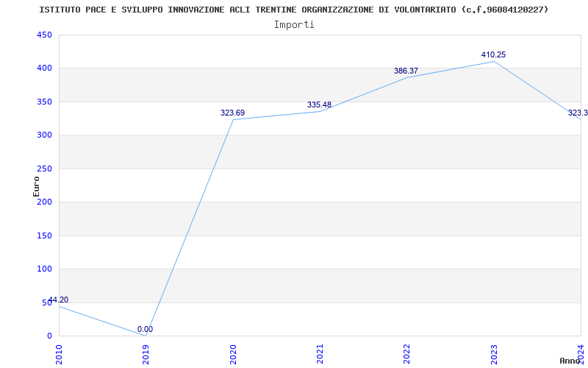
Task: Click the y-axis value 300
Action: pos(44,135)
